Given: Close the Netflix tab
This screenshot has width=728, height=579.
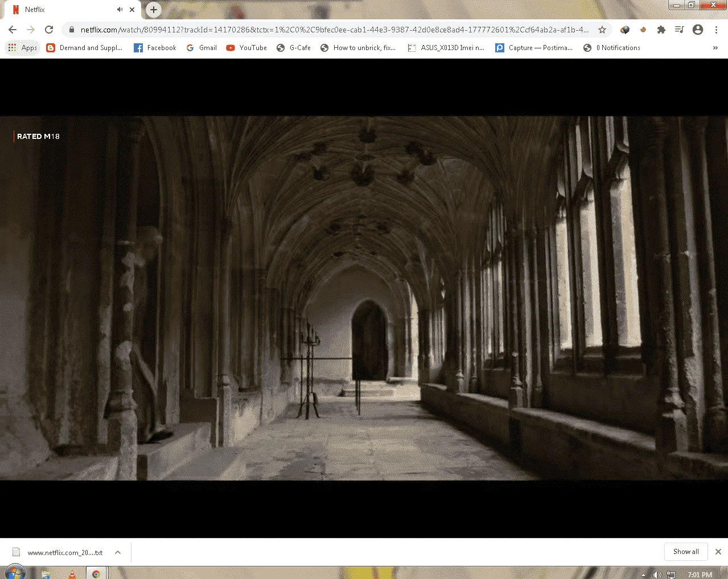Looking at the screenshot, I should point(132,10).
